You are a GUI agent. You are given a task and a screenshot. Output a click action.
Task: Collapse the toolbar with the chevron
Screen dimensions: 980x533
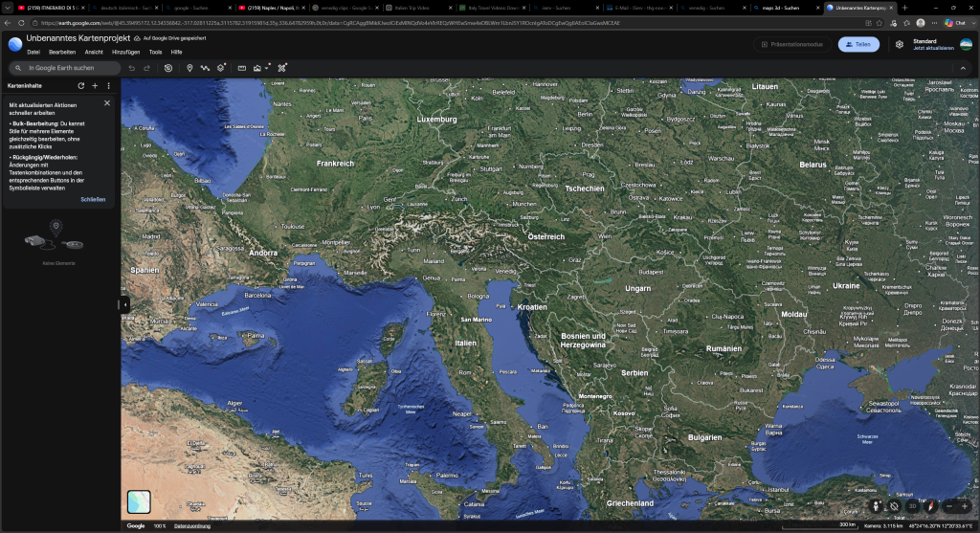tap(963, 68)
